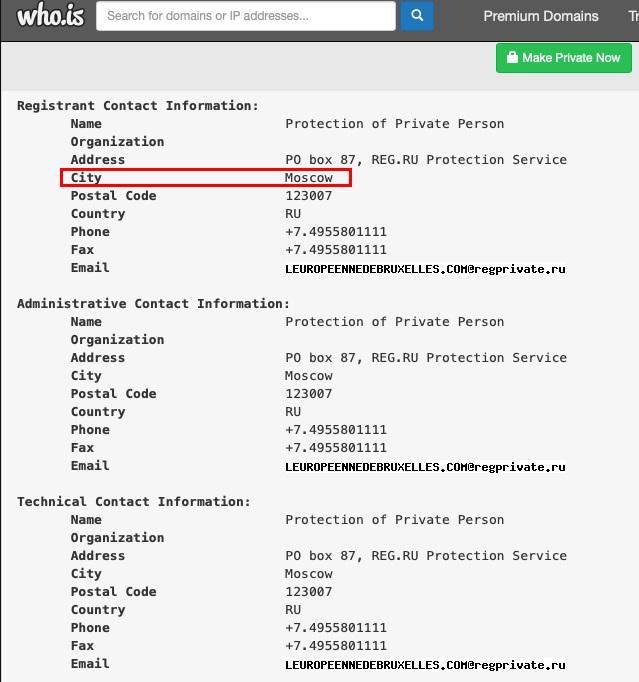Screen dimensions: 639x682
Task: Click the administrative contact city Moscow
Action: (309, 376)
